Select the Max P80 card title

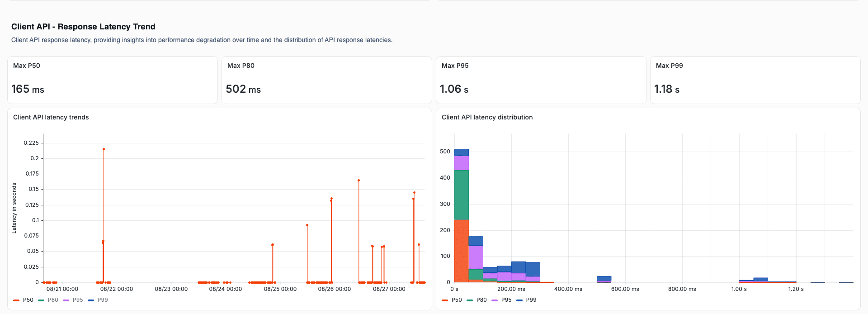tap(241, 66)
